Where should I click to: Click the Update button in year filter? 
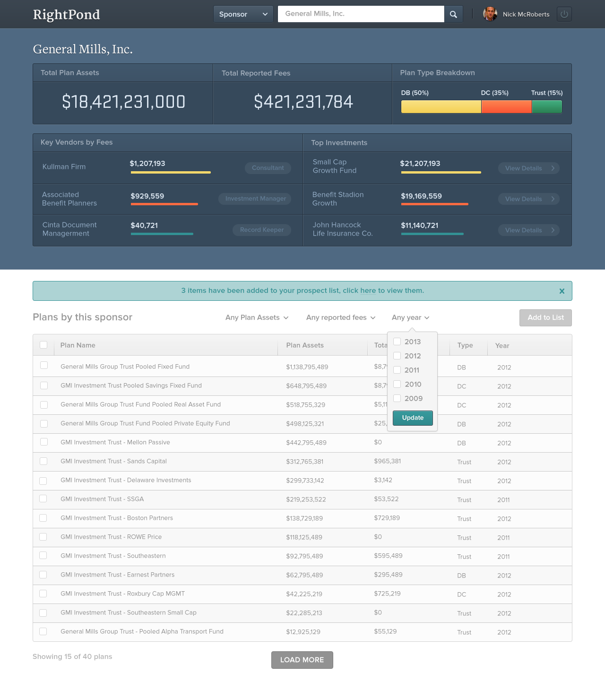(x=413, y=418)
